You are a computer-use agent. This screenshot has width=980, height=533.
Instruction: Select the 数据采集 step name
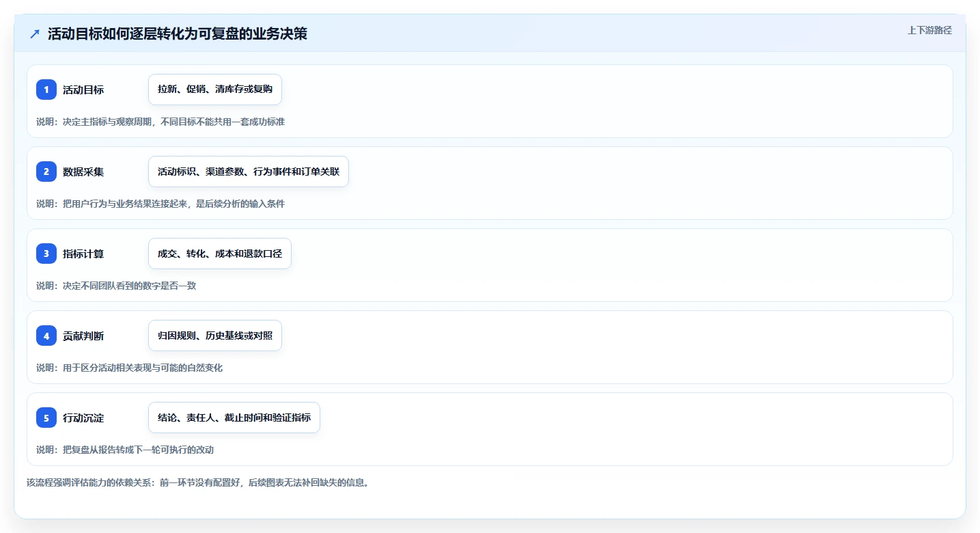(x=83, y=172)
